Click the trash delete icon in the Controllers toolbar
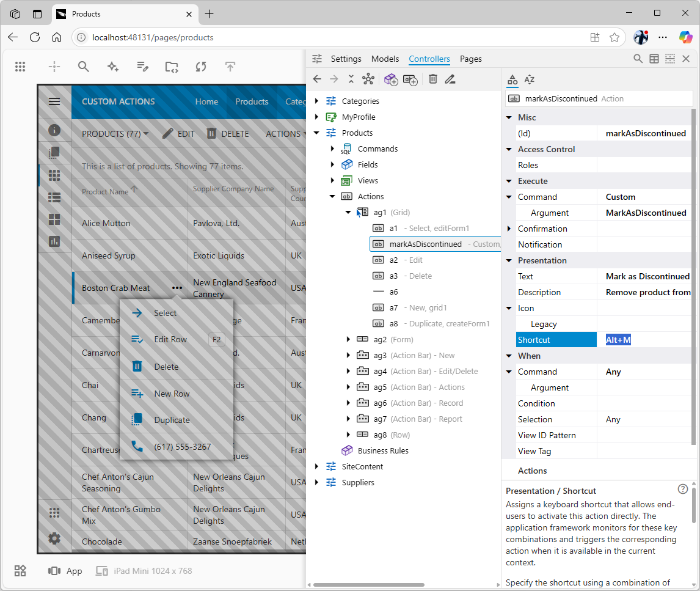700x591 pixels. [x=432, y=79]
